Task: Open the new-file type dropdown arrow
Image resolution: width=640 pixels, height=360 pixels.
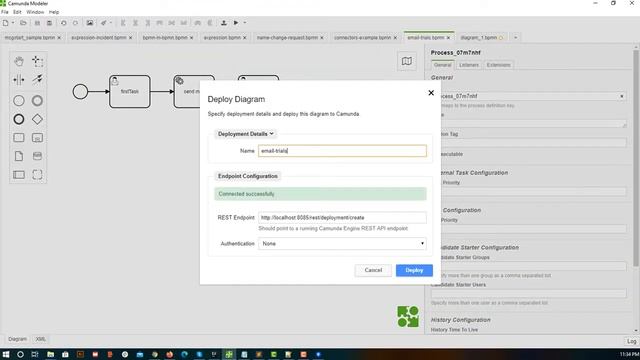Action: click(13, 23)
